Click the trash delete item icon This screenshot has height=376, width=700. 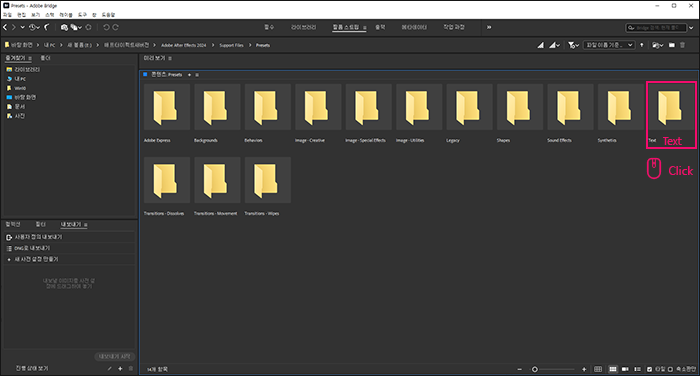click(683, 45)
